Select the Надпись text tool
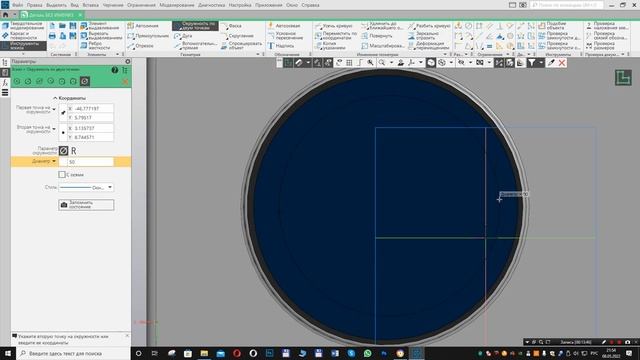 (281, 46)
